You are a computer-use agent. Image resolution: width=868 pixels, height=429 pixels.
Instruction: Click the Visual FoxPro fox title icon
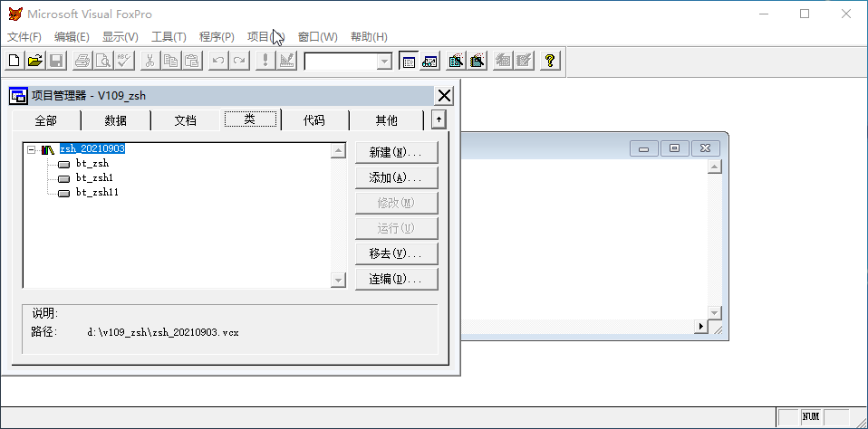(15, 14)
